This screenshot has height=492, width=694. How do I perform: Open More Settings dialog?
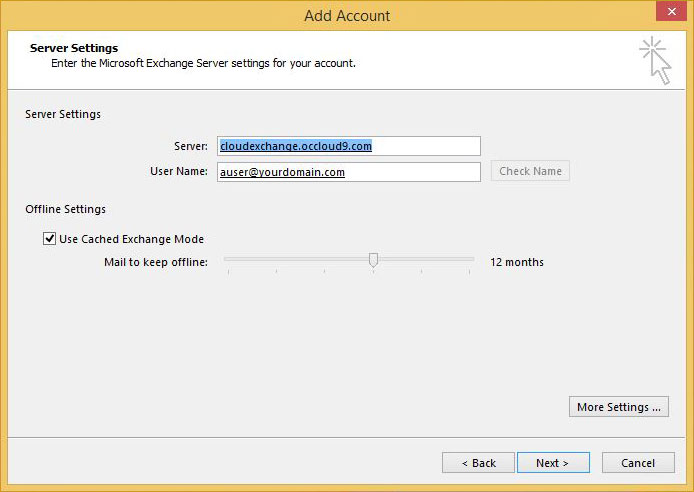619,407
